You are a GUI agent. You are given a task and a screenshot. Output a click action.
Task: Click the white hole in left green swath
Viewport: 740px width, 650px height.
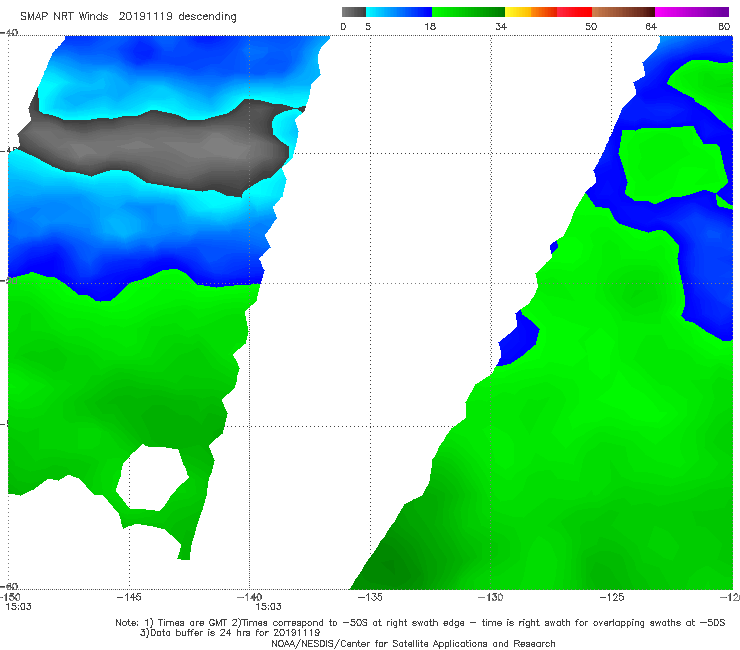coord(152,478)
